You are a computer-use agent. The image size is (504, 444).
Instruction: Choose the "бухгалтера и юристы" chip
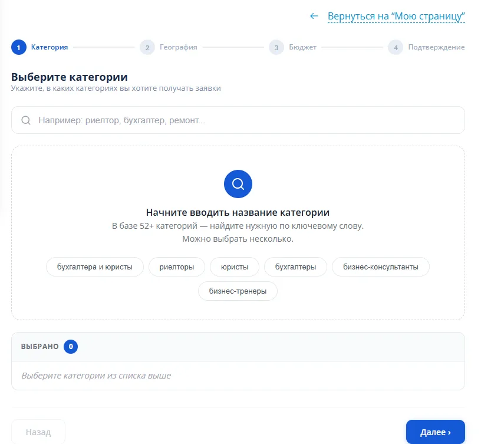pyautogui.click(x=95, y=267)
